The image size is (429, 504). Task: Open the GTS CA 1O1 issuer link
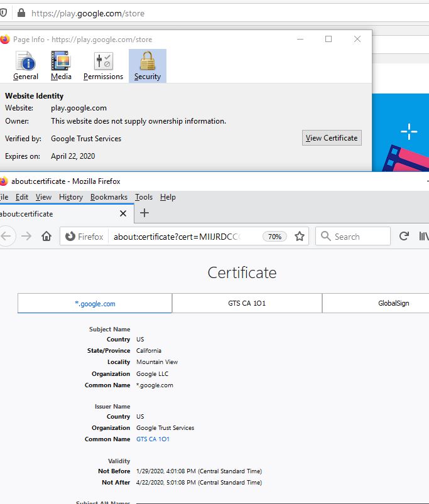153,439
